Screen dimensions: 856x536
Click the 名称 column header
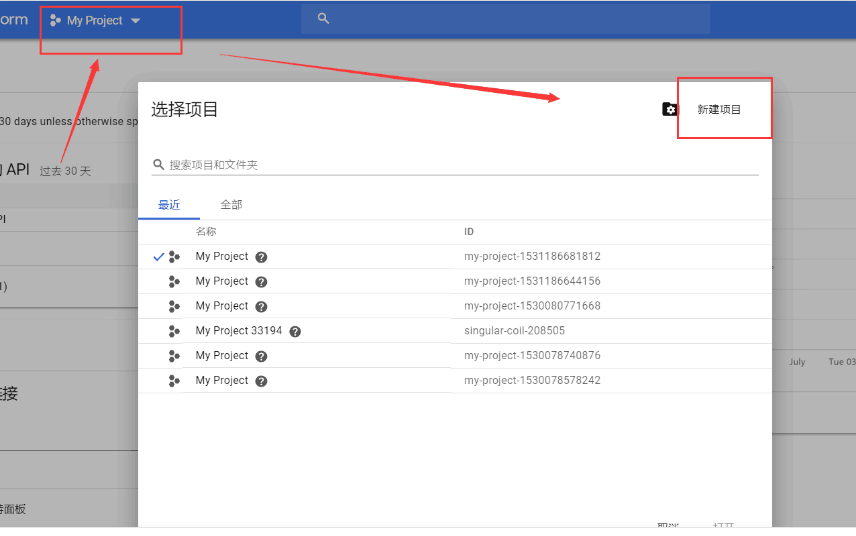(206, 232)
